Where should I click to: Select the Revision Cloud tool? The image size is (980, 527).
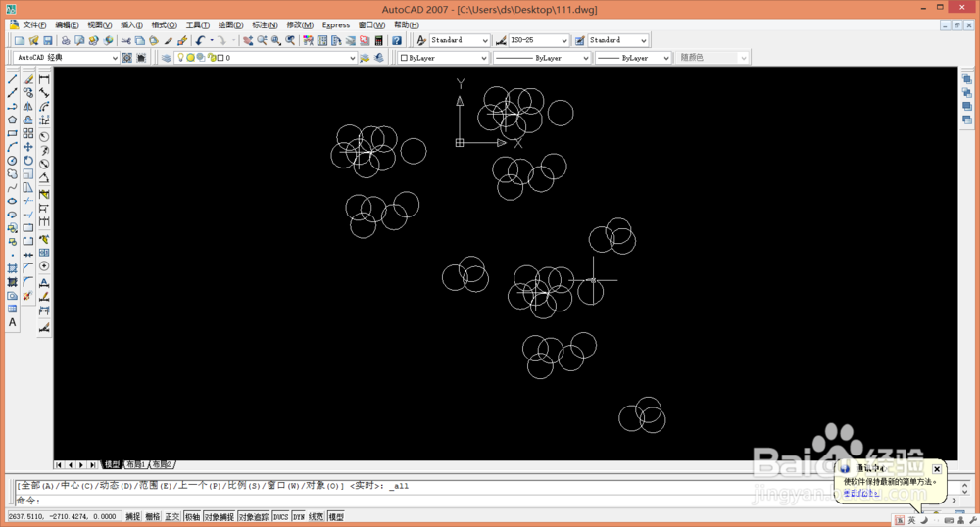12,174
